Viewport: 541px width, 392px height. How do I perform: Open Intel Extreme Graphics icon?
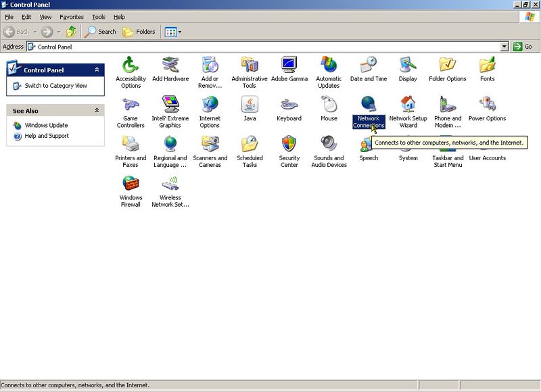coord(170,105)
